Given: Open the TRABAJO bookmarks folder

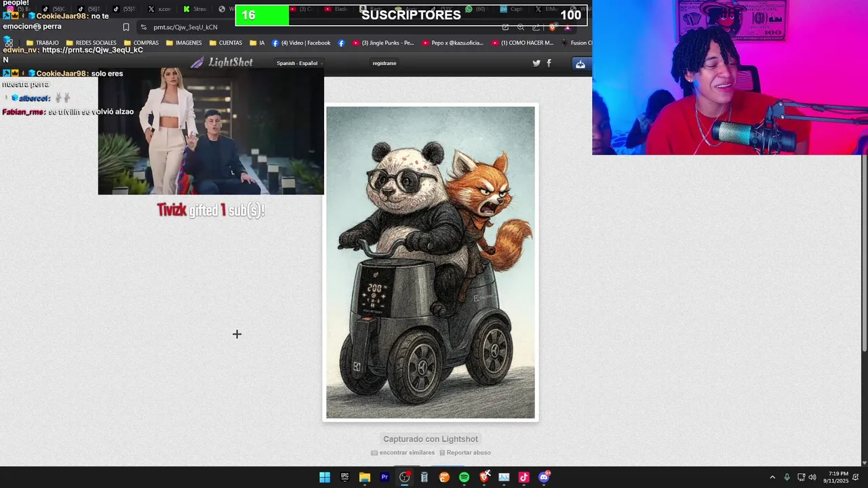Looking at the screenshot, I should 42,43.
